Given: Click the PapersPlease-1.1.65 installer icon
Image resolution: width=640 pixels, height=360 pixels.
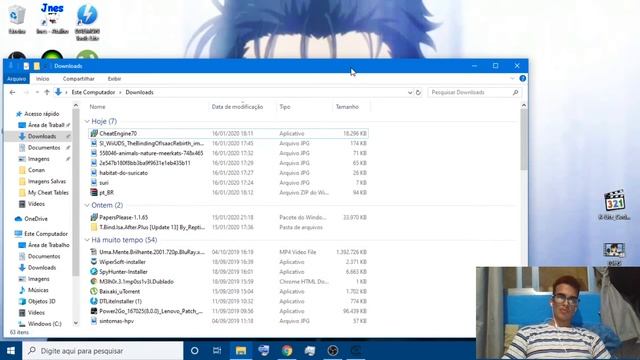Looking at the screenshot, I should pos(94,217).
